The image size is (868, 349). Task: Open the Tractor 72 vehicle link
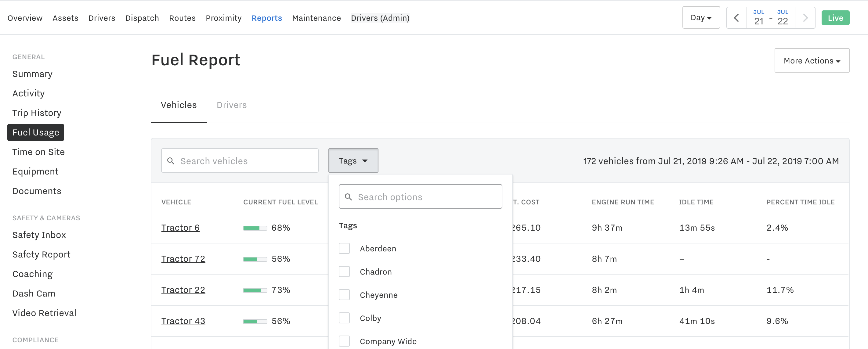pyautogui.click(x=183, y=259)
